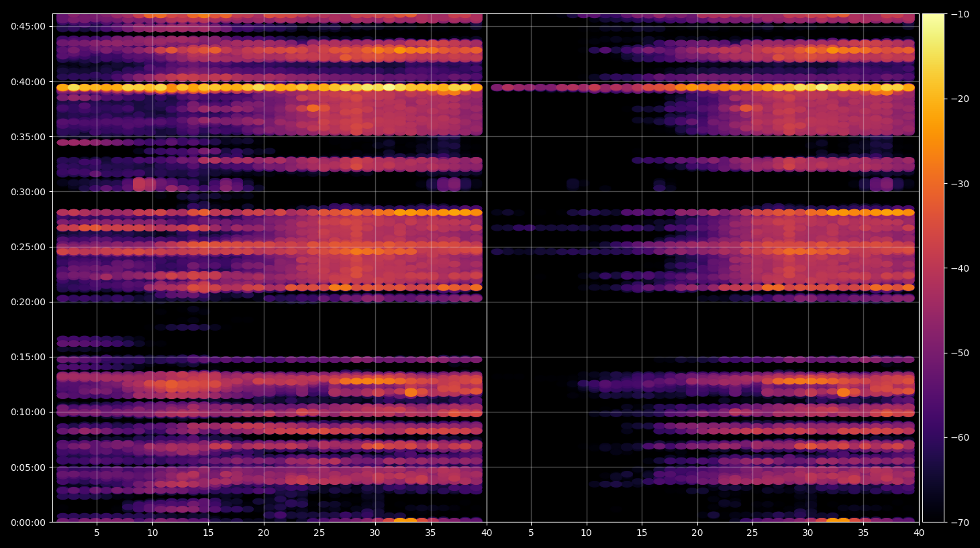Screen dimensions: 980x548
Task: Select x-axis label 20 under left heatmap
Action: [264, 533]
